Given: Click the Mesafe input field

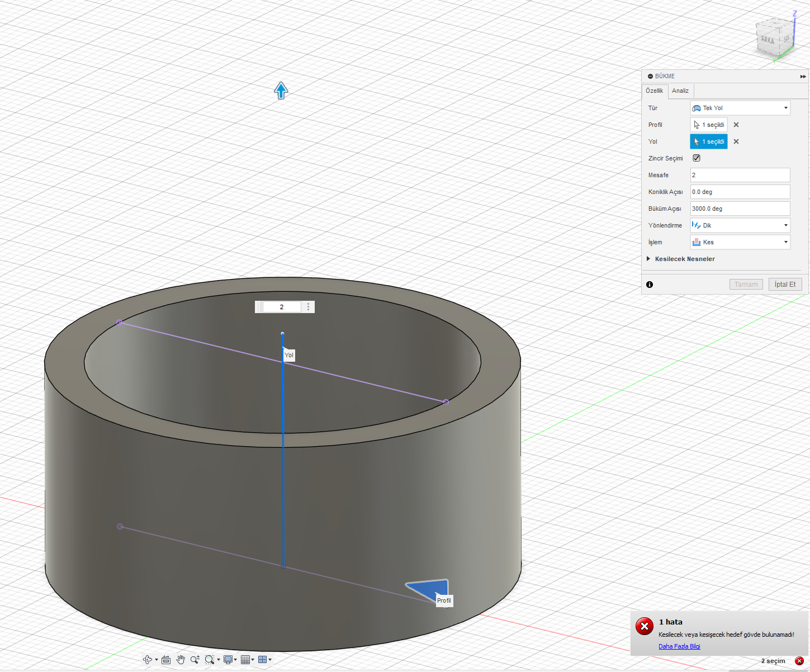Looking at the screenshot, I should [740, 175].
